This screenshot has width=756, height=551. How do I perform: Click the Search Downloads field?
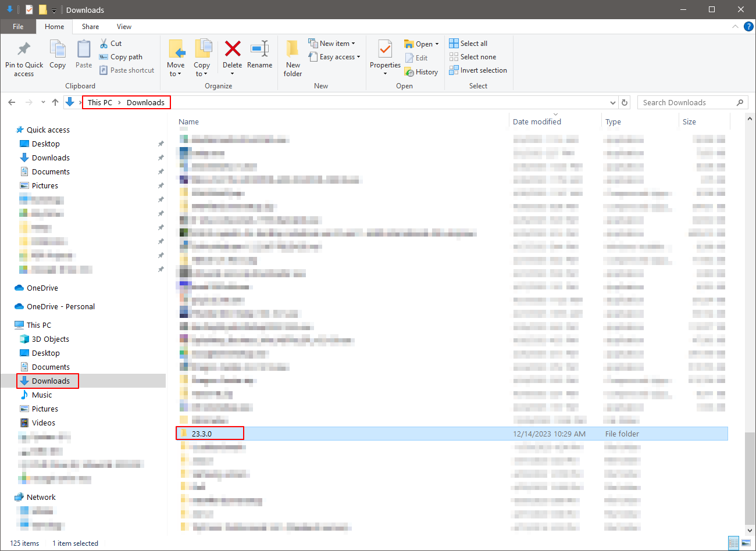[x=686, y=102]
